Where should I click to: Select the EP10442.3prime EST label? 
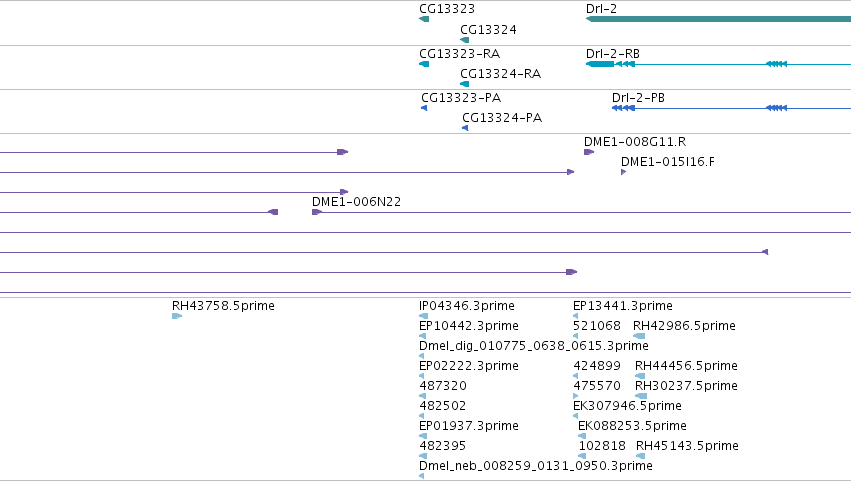coord(469,326)
